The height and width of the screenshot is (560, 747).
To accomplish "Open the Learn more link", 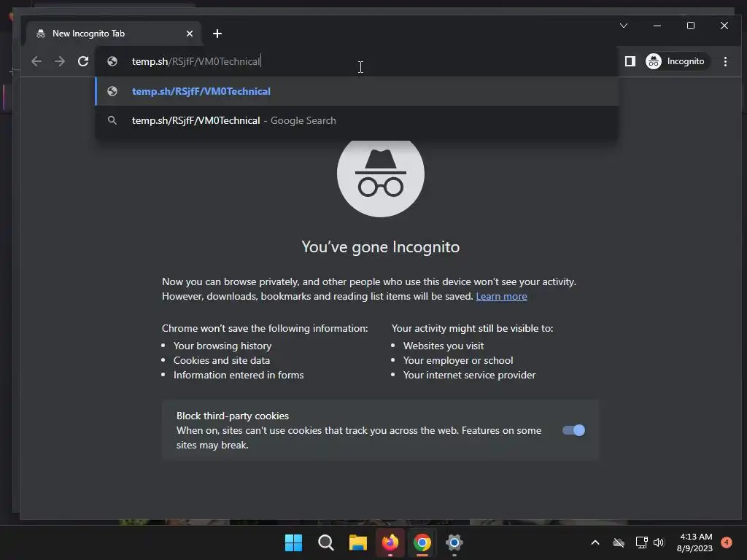I will click(x=501, y=296).
